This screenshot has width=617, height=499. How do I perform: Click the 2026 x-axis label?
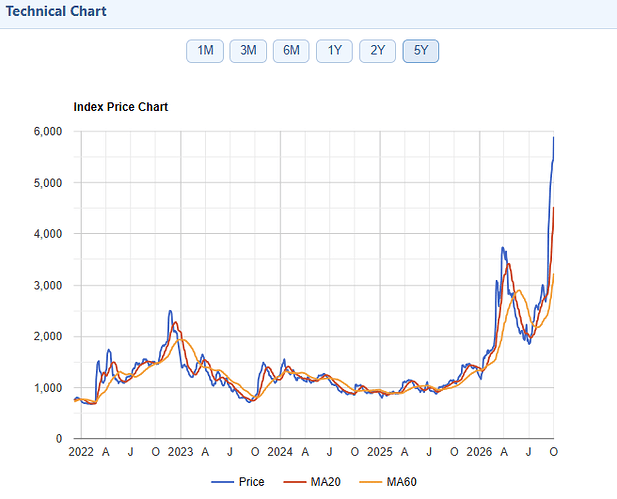tap(479, 452)
